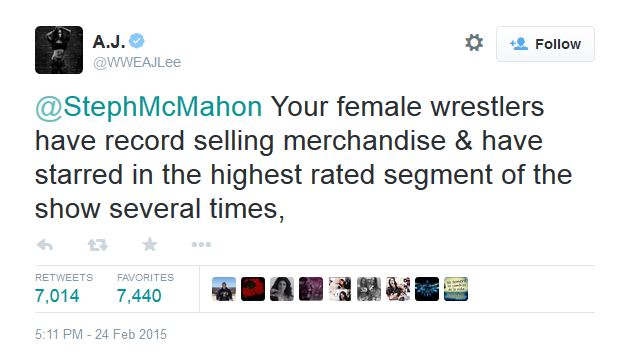The height and width of the screenshot is (362, 633).
Task: Click the blue starburst avatar thumbnail
Action: 427,289
